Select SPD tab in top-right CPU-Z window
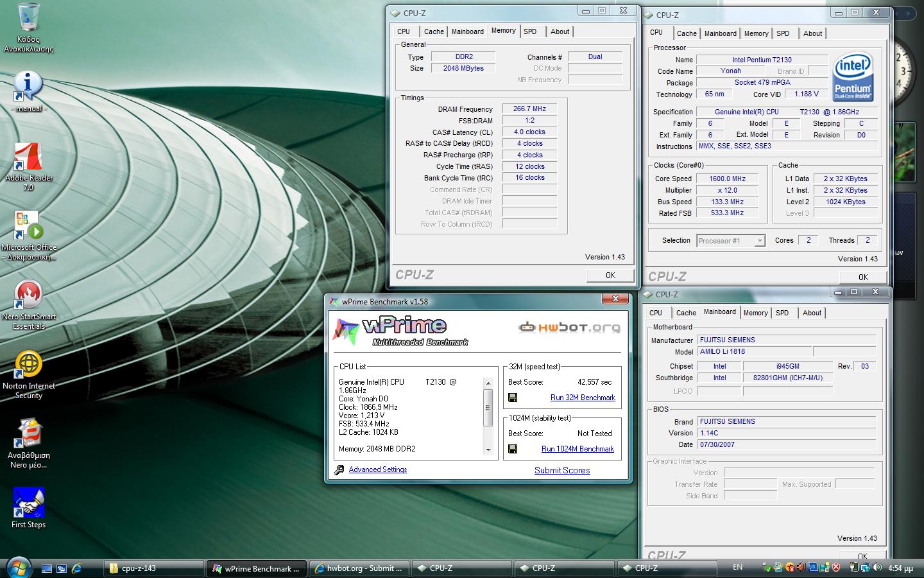The height and width of the screenshot is (578, 924). 783,33
